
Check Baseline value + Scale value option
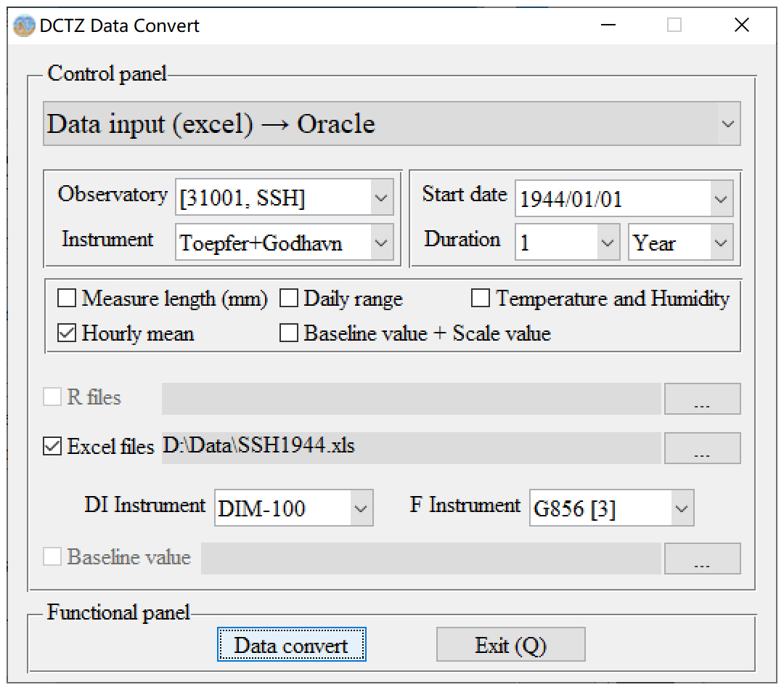pos(289,333)
